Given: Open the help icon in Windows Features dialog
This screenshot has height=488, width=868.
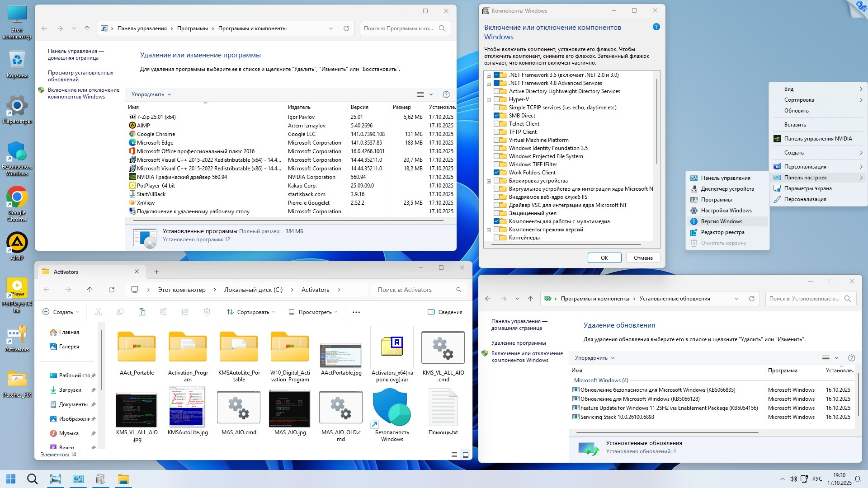Looking at the screenshot, I should [656, 27].
